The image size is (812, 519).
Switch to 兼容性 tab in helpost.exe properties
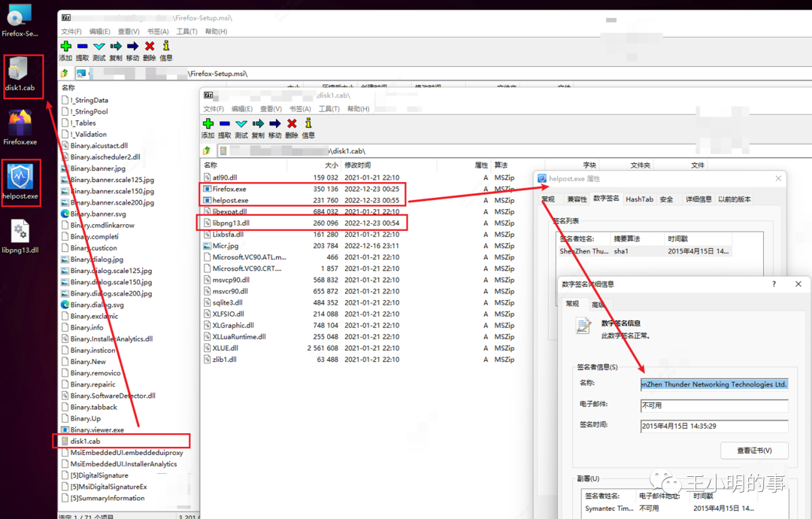577,199
